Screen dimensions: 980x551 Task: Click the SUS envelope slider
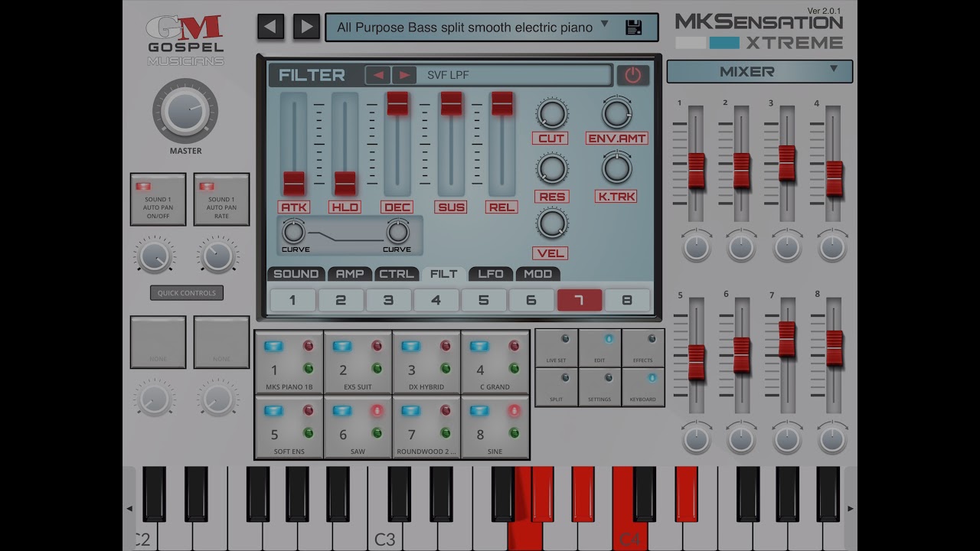point(451,103)
